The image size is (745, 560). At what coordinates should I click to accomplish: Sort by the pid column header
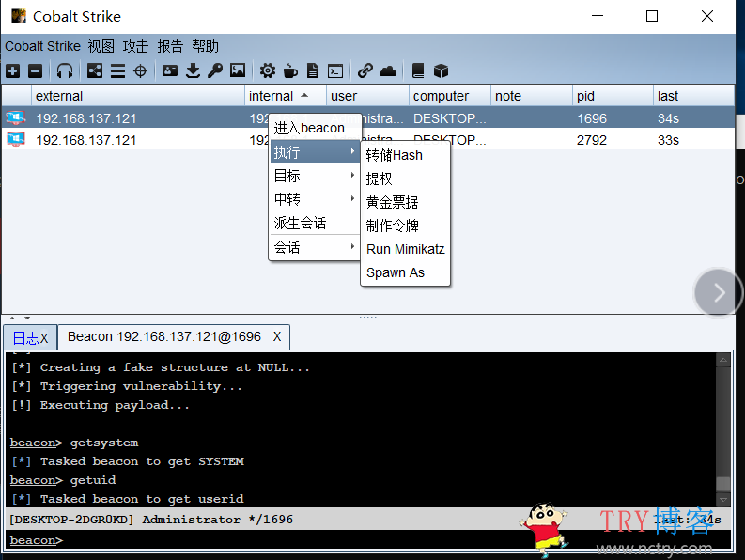coord(613,96)
